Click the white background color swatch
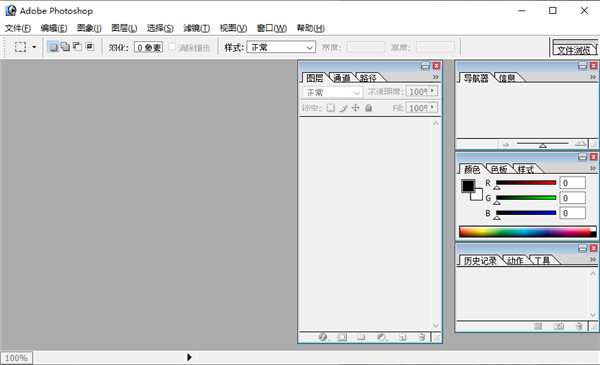 point(478,196)
